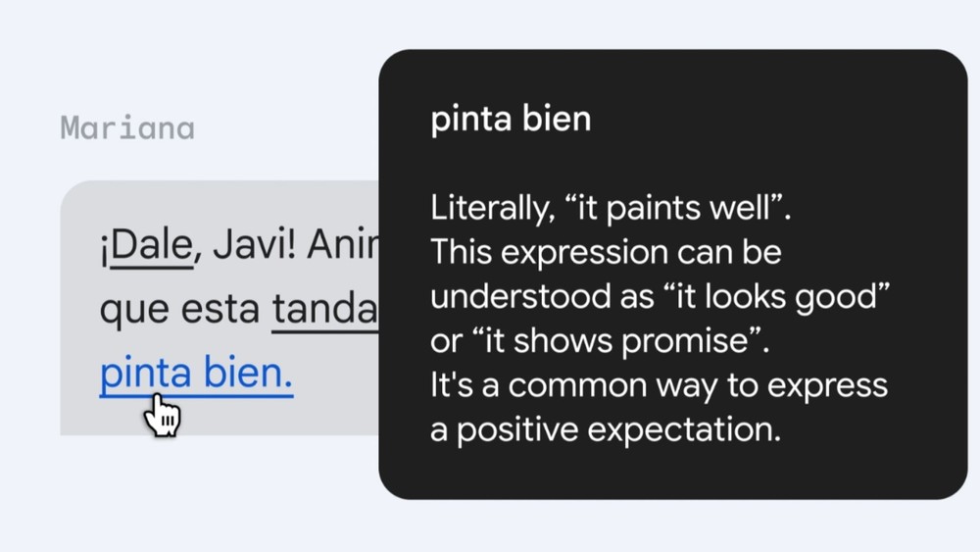Image resolution: width=980 pixels, height=552 pixels.
Task: Click the line "It's a common way to express"
Action: click(x=659, y=385)
